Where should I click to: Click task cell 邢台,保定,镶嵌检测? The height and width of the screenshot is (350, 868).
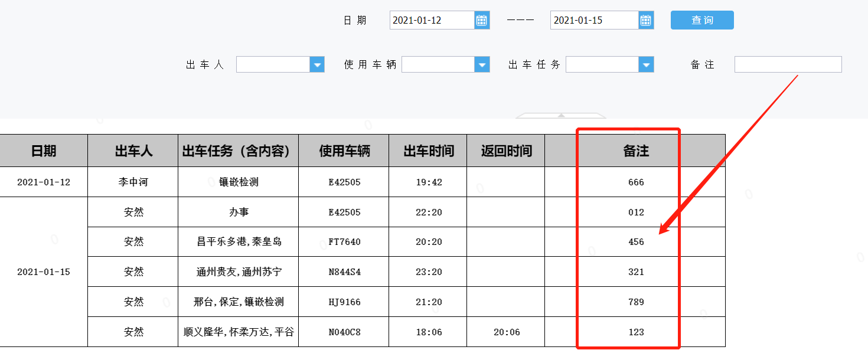coord(239,302)
